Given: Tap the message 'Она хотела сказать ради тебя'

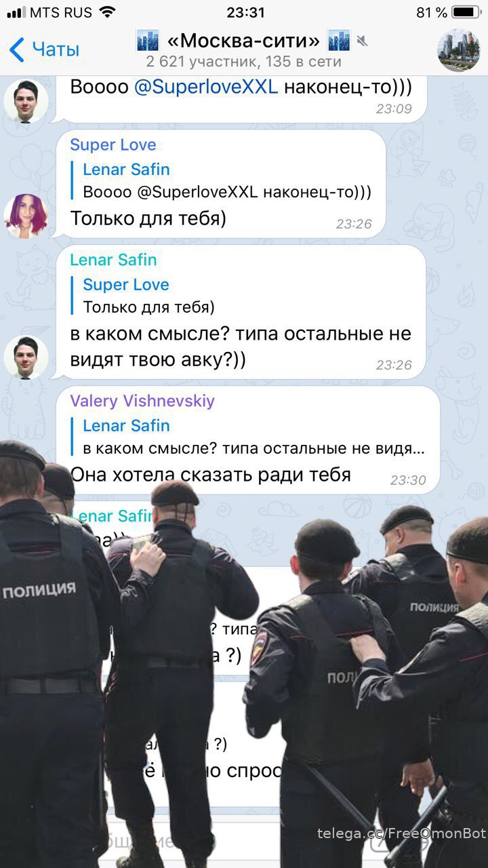Looking at the screenshot, I should click(x=211, y=474).
